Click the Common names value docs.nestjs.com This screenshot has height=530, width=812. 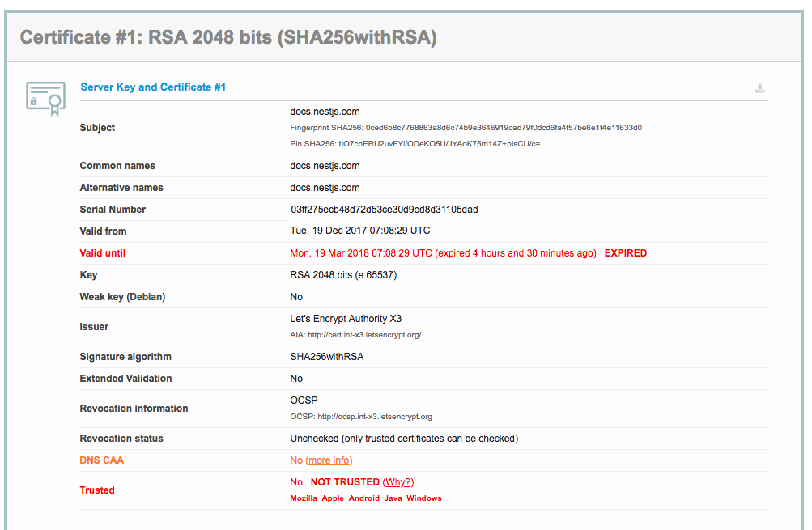pyautogui.click(x=325, y=166)
